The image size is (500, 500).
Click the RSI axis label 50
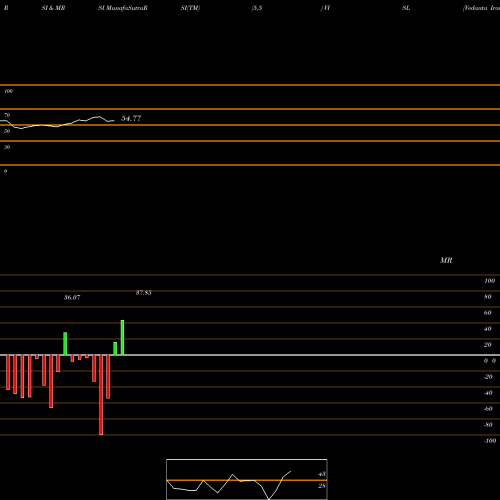point(7,131)
